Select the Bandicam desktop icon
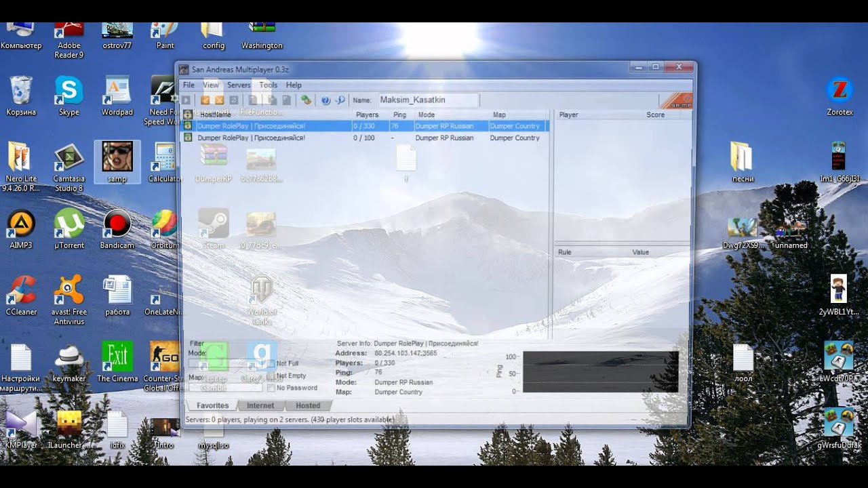 tap(117, 229)
